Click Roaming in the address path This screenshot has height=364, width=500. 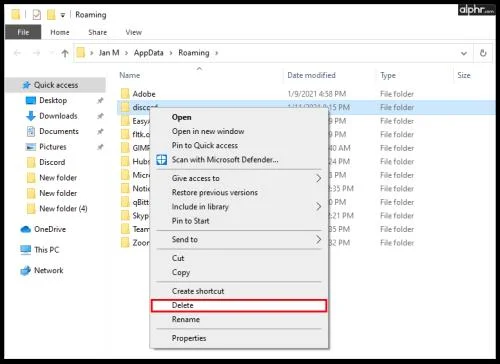[x=194, y=53]
